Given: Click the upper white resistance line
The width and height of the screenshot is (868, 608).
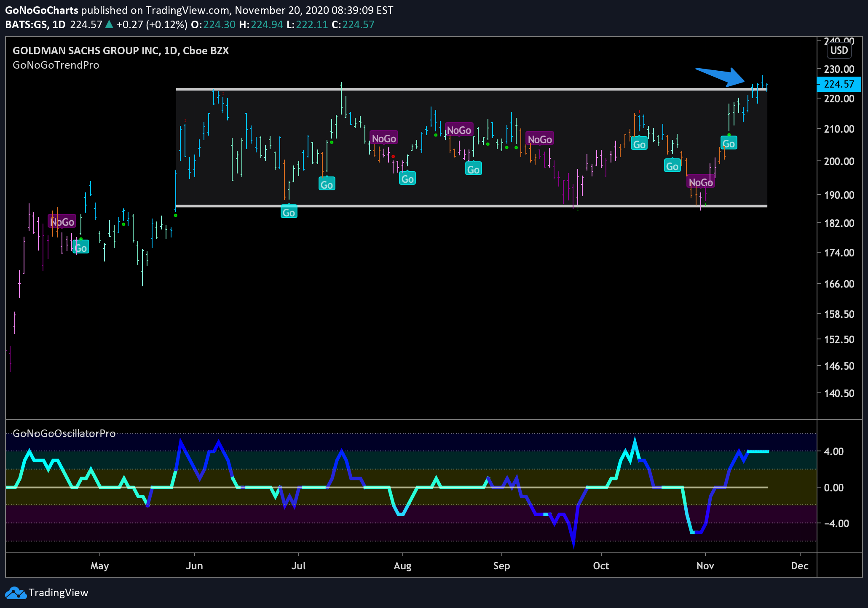Looking at the screenshot, I should pyautogui.click(x=472, y=89).
